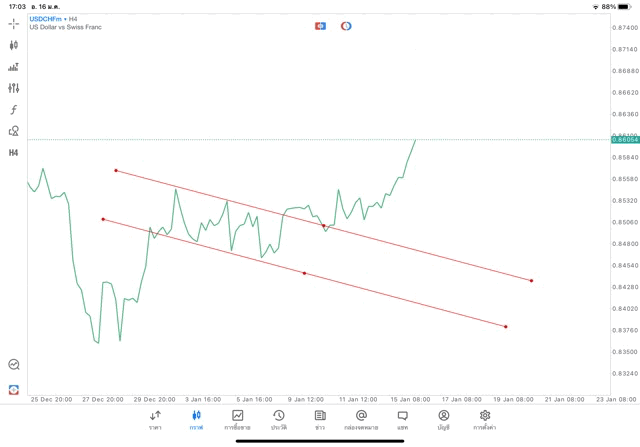
Task: Switch to the ราคา quotes tab
Action: 155,420
